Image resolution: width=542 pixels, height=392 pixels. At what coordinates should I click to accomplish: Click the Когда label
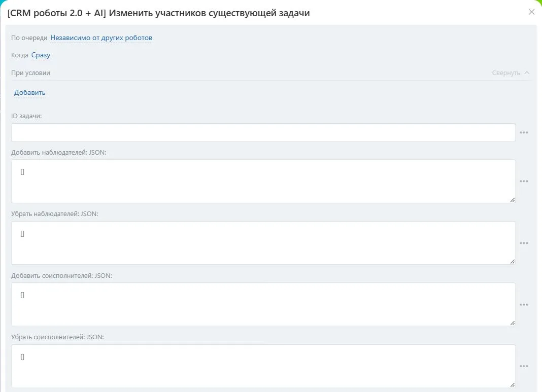click(20, 55)
